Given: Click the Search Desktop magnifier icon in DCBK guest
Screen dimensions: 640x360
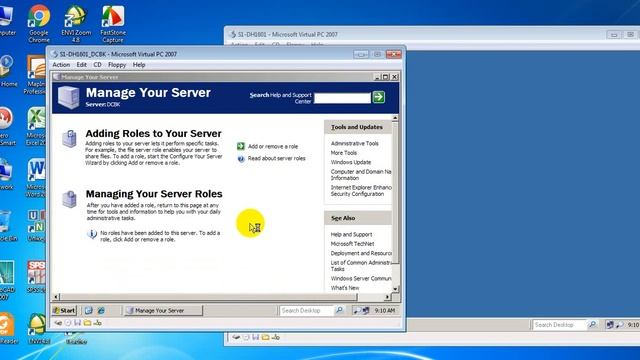Looking at the screenshot, I should pos(339,310).
